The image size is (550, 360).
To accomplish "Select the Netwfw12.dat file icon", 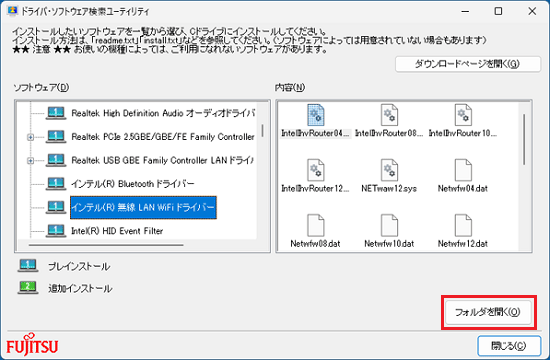I will pyautogui.click(x=463, y=225).
